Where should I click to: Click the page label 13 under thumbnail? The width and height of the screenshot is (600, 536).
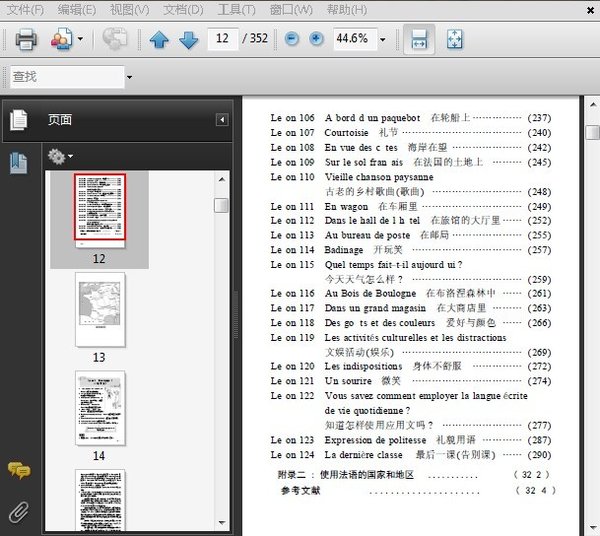[x=99, y=357]
